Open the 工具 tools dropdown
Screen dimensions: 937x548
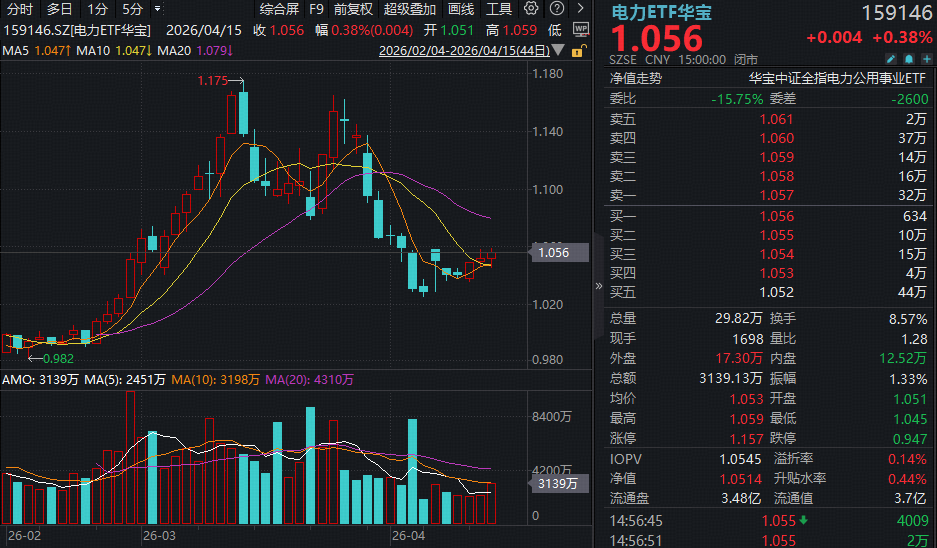pos(499,9)
